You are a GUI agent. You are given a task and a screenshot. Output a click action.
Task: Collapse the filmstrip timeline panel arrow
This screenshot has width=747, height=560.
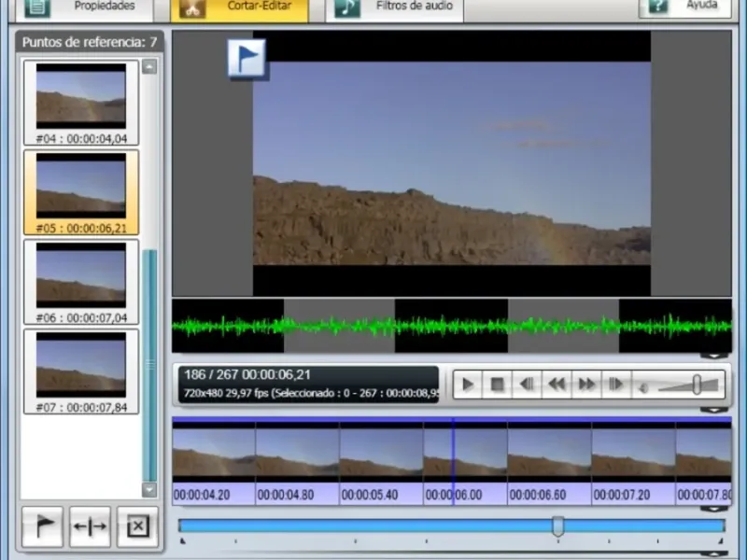coord(713,509)
